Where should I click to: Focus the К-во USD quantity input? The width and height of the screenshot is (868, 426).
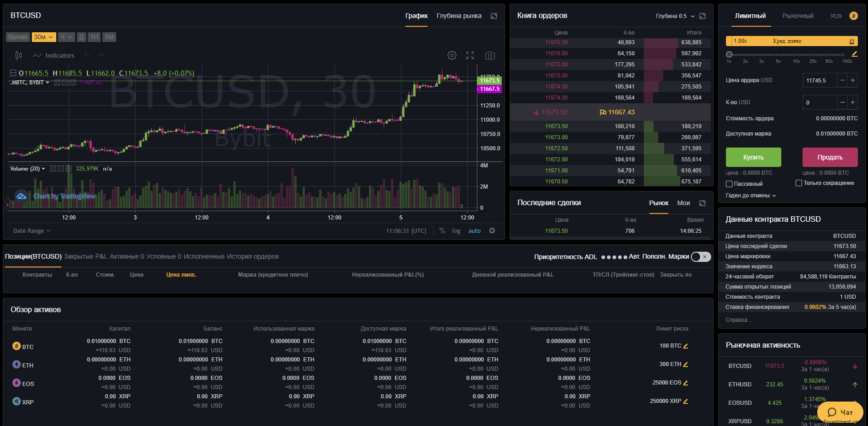pos(820,102)
